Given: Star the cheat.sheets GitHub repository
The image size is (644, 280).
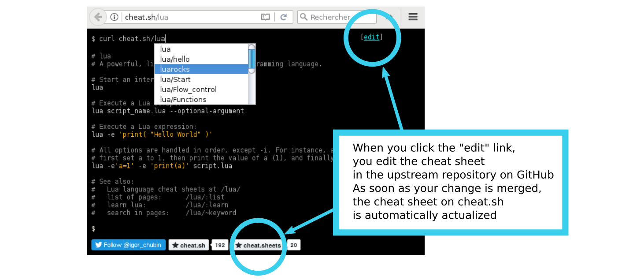Looking at the screenshot, I should click(x=258, y=245).
